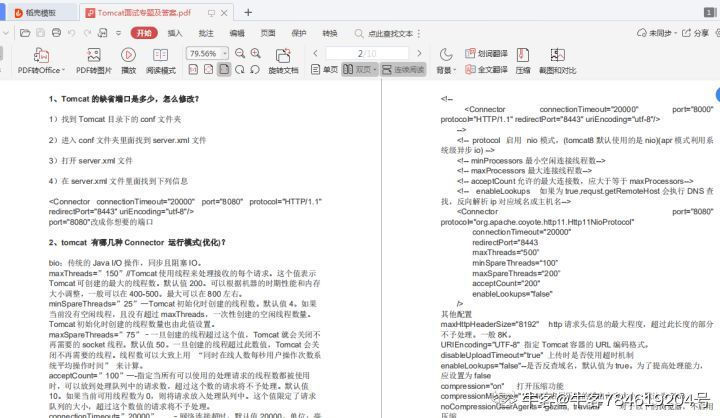Open the 转换 ribbon tab
This screenshot has width=720, height=418.
330,33
